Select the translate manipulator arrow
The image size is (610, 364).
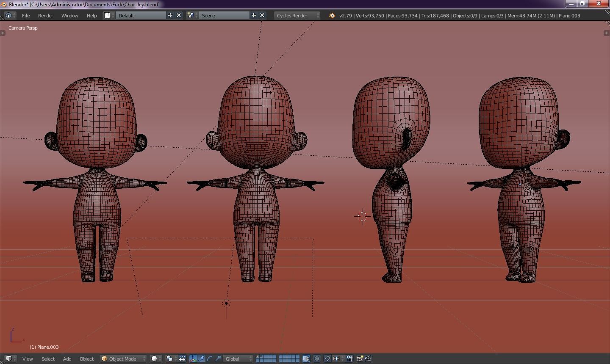pos(201,358)
